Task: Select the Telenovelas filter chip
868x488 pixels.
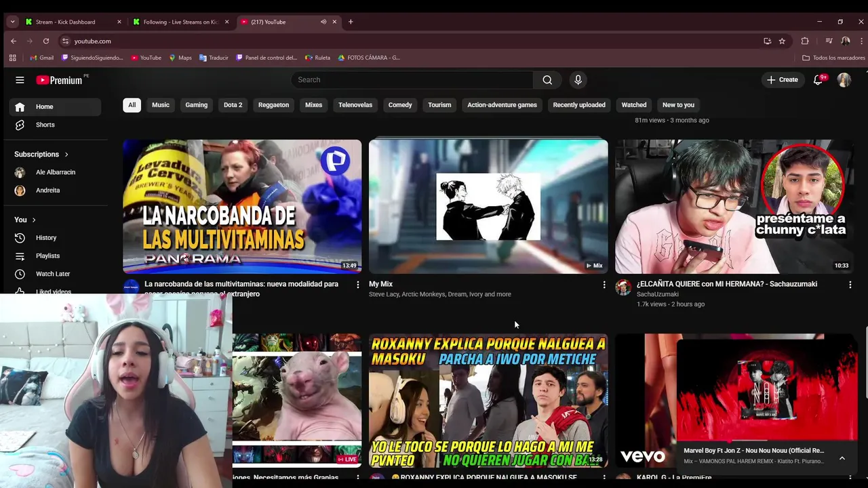Action: tap(355, 105)
